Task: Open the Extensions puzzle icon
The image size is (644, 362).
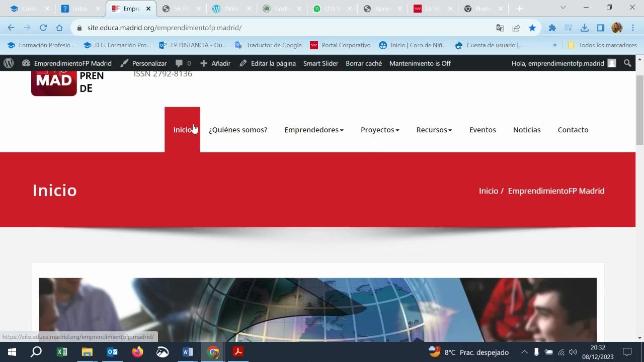Action: 552,28
